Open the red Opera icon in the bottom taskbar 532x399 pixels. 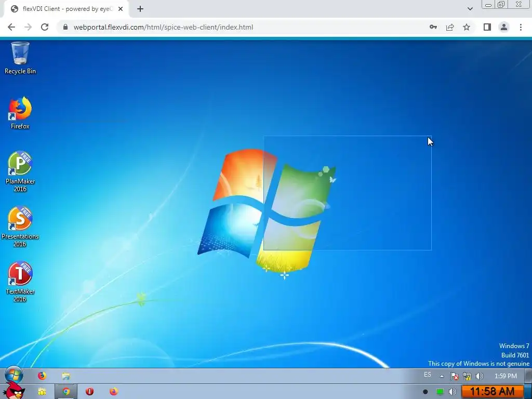coord(89,392)
